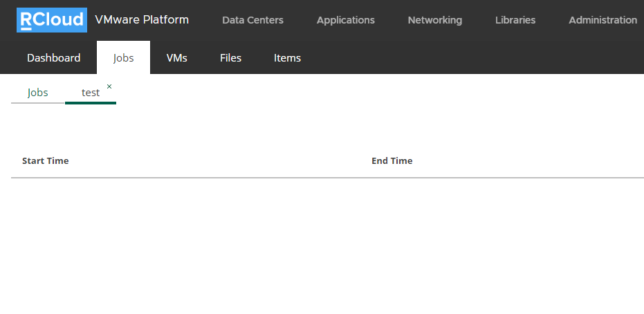
Task: Click the empty table area below End Time
Action: click(x=505, y=242)
